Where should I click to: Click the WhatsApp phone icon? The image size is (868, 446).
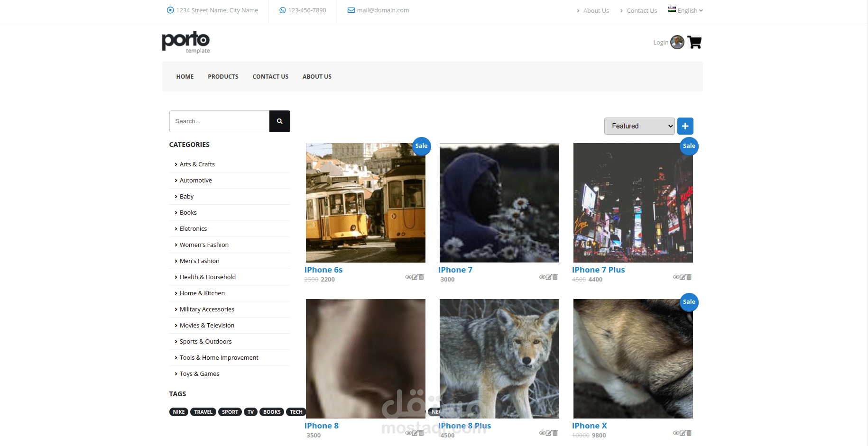[283, 10]
